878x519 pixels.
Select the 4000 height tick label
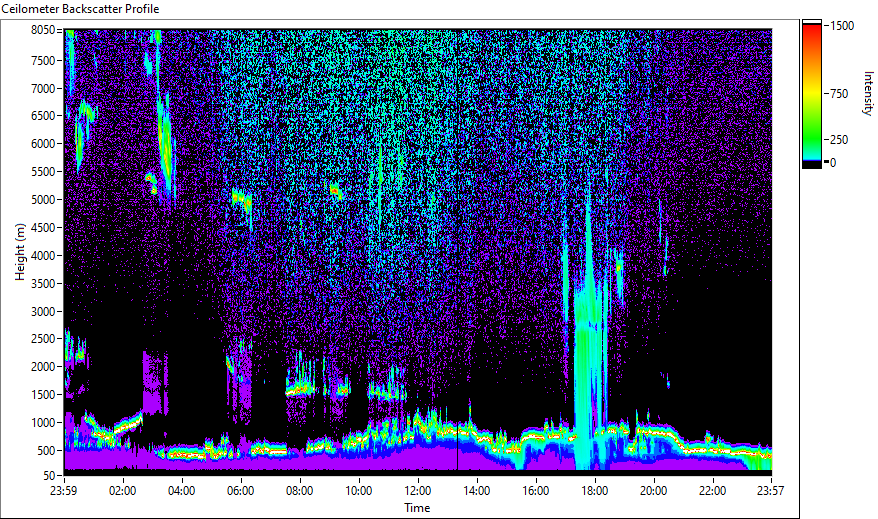(43, 256)
